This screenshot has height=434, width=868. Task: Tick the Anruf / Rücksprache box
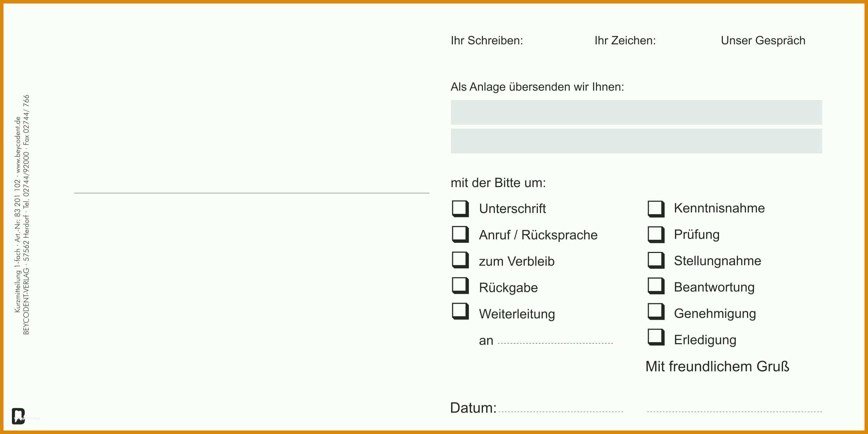coord(460,234)
